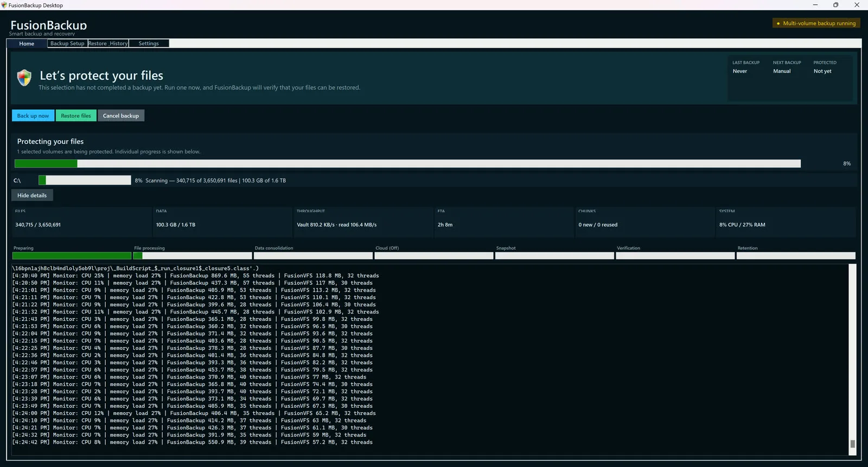Open the Home tab

[27, 43]
